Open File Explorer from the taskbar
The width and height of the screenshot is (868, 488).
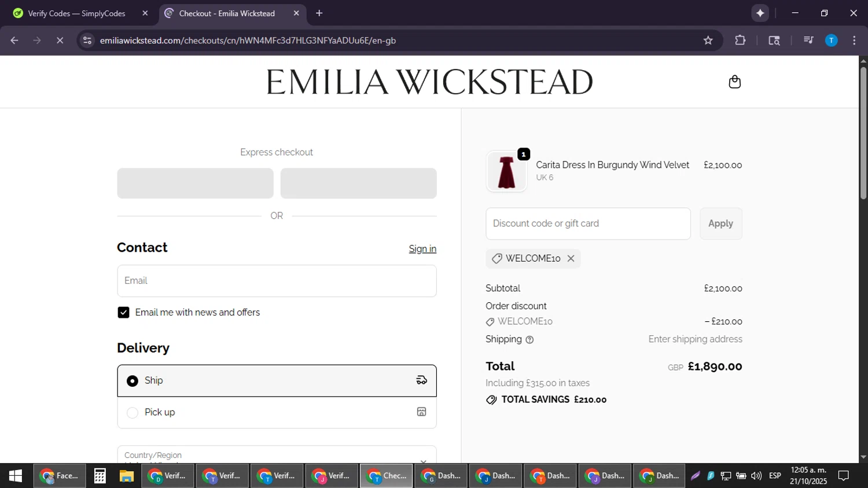tap(127, 476)
